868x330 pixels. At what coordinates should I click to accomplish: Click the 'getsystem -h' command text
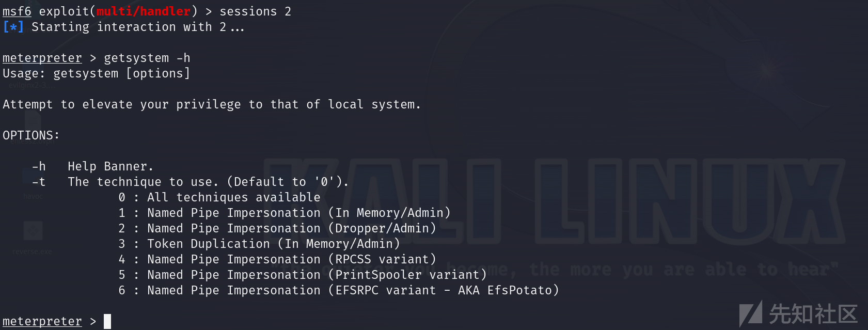point(147,58)
